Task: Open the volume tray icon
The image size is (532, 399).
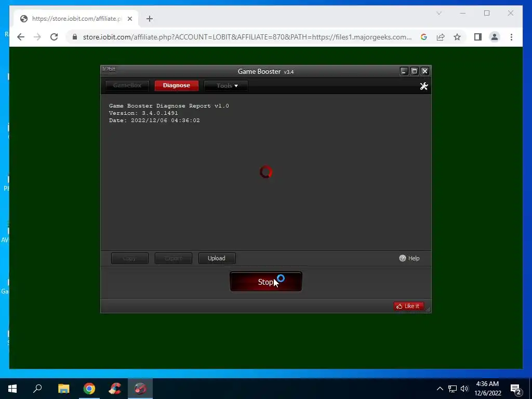Action: (x=464, y=389)
